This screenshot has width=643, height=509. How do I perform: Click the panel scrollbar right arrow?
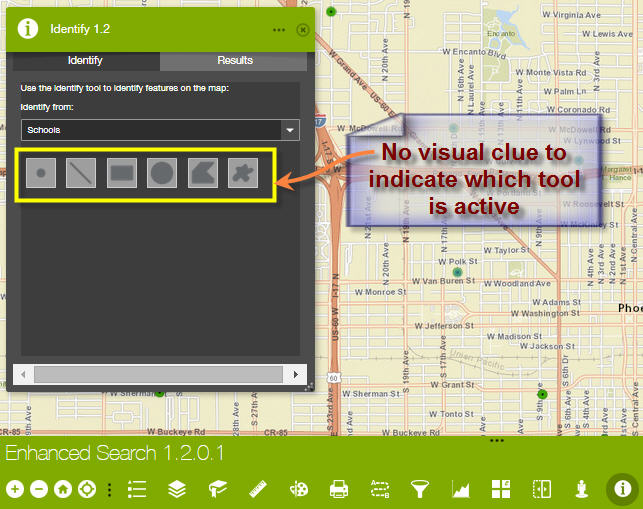(x=295, y=374)
